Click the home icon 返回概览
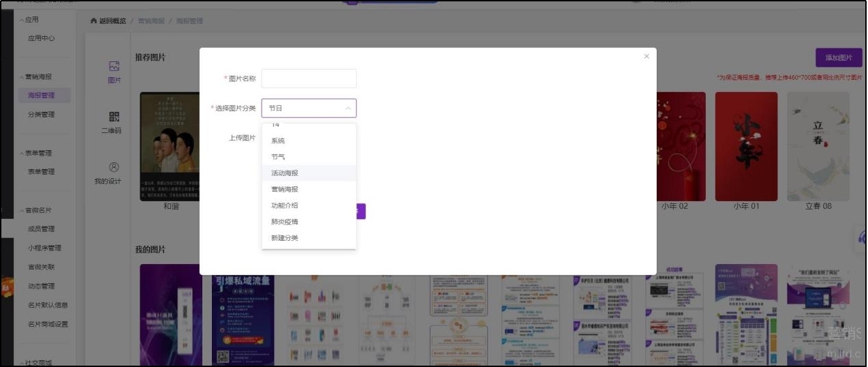 tap(93, 21)
